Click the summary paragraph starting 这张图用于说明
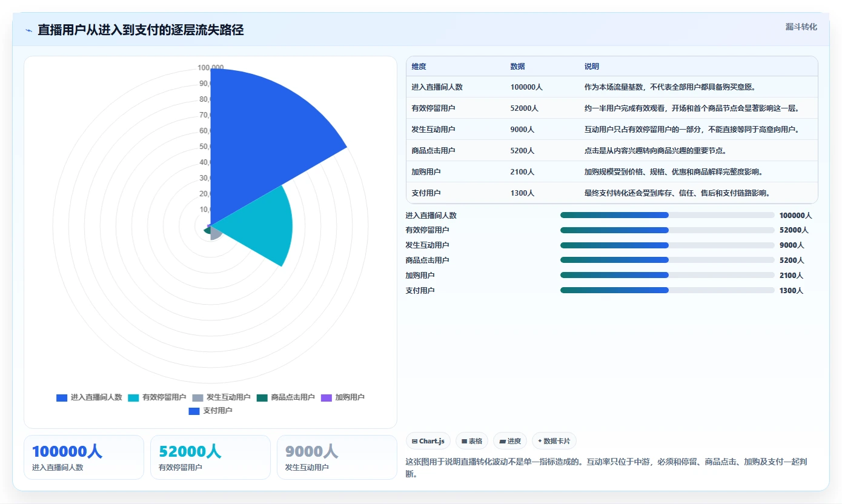The height and width of the screenshot is (504, 842). click(x=606, y=468)
